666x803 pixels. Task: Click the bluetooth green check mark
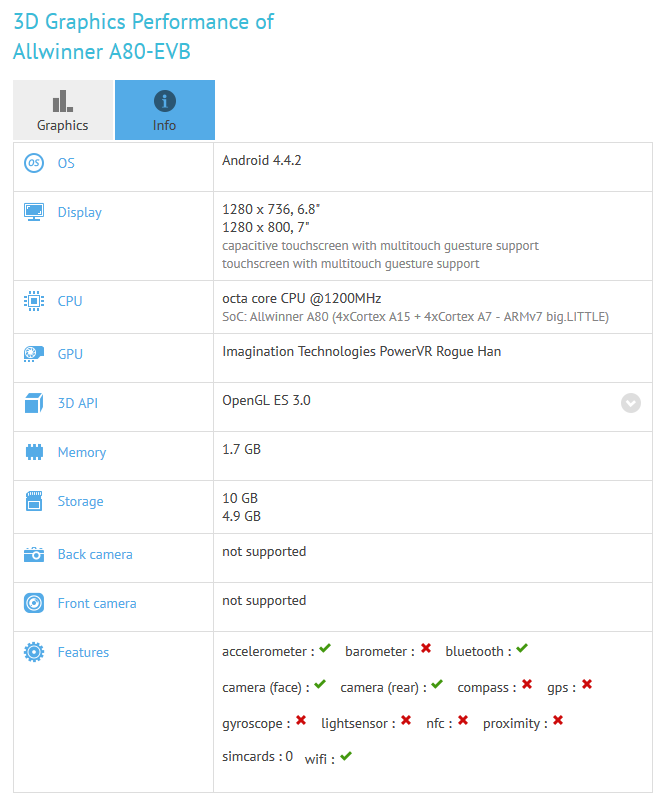coord(522,649)
